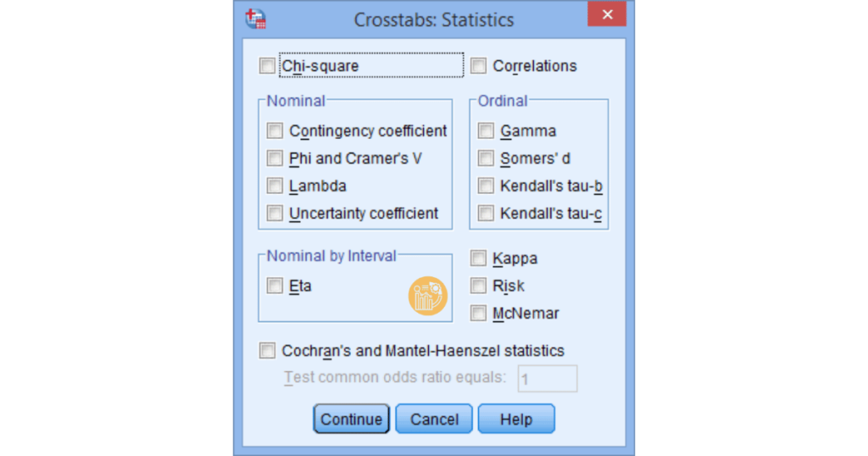Check Cochran's and Mantel-Haenszel statistics
This screenshot has width=868, height=456.
pos(267,350)
